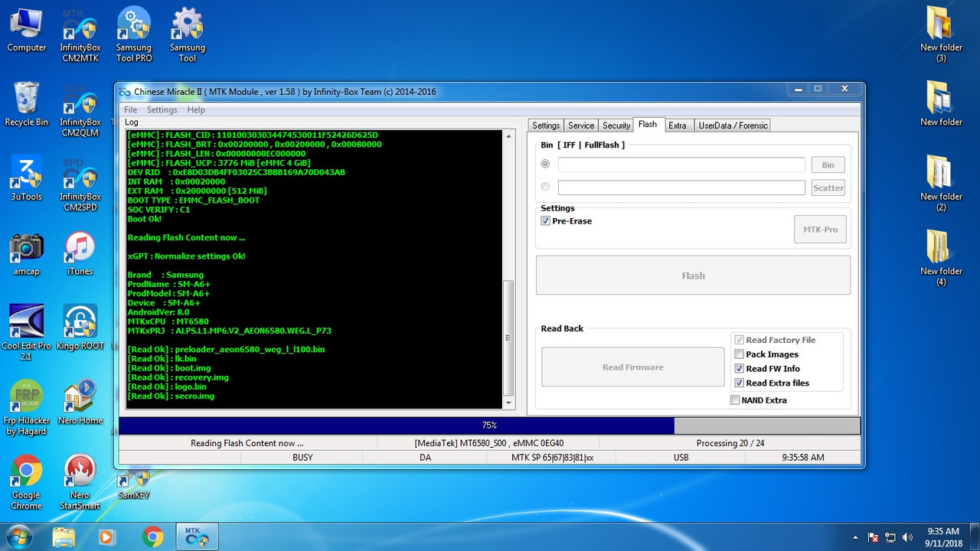980x551 pixels.
Task: Click the Log panel scroll-down arrow
Action: tap(508, 403)
